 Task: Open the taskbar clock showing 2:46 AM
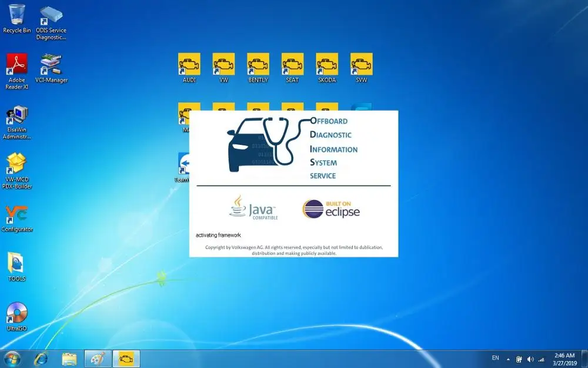point(564,359)
